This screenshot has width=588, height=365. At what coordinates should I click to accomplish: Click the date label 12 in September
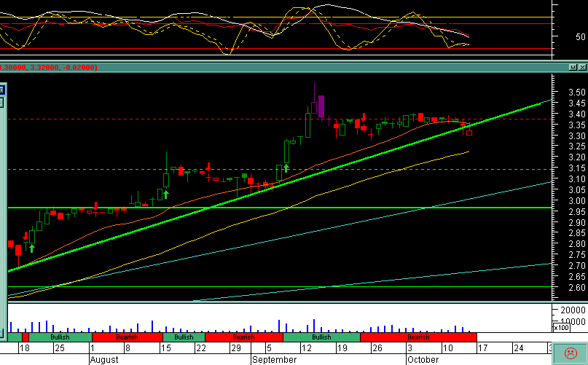click(x=307, y=348)
